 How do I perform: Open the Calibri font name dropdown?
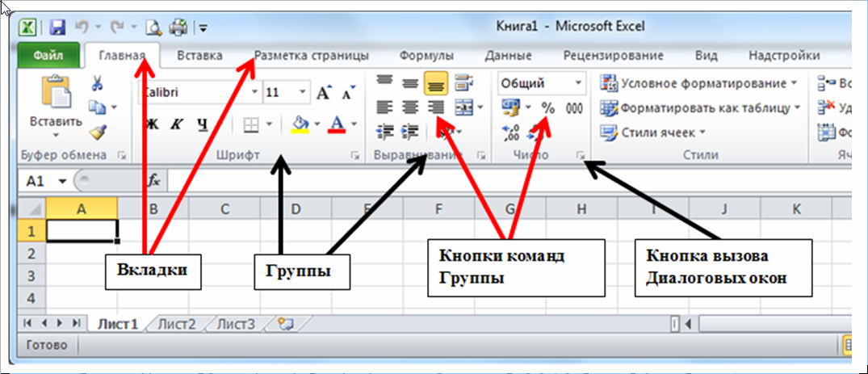[254, 92]
